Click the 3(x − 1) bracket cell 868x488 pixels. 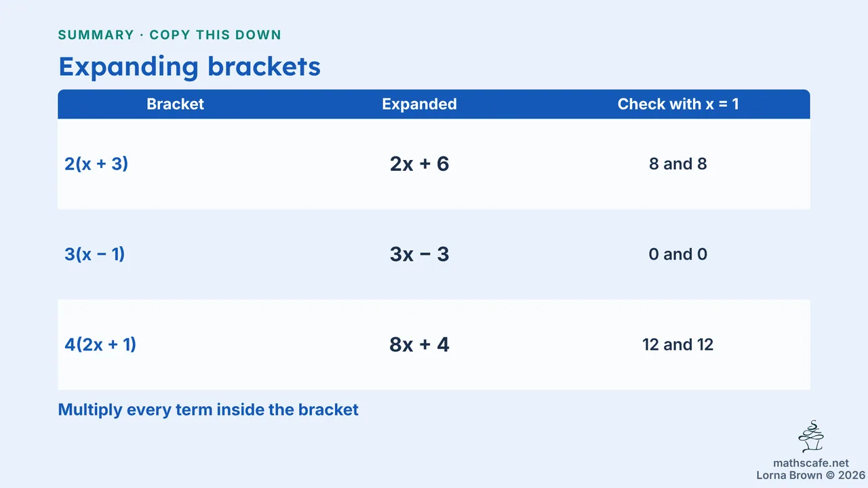[95, 254]
